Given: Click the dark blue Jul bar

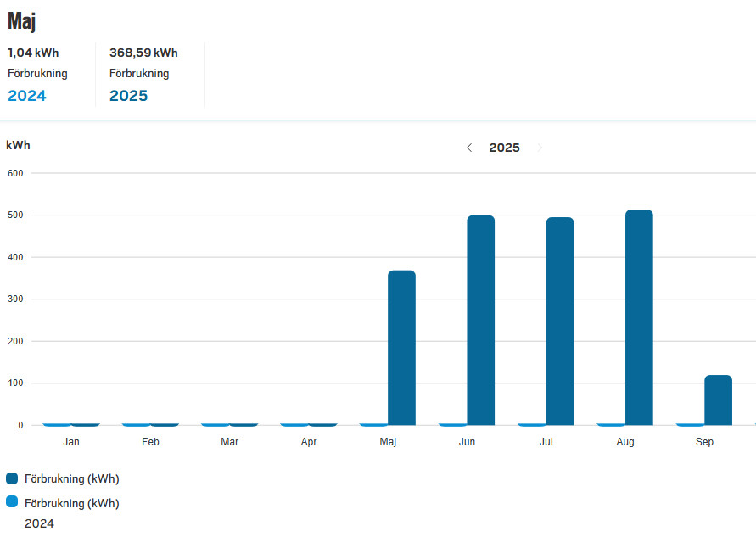Looking at the screenshot, I should (560, 321).
